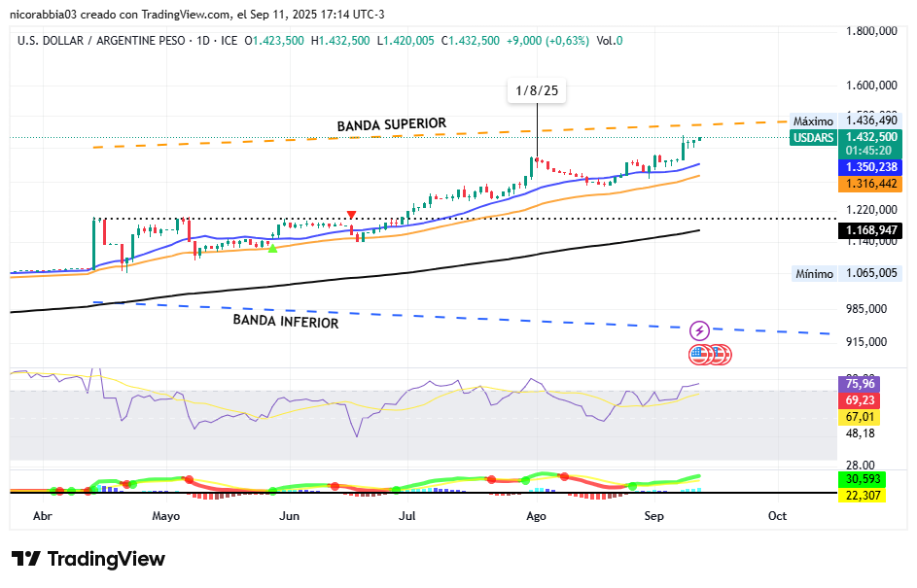This screenshot has width=917, height=588.
Task: Click the green USDARS price tag
Action: pos(813,138)
